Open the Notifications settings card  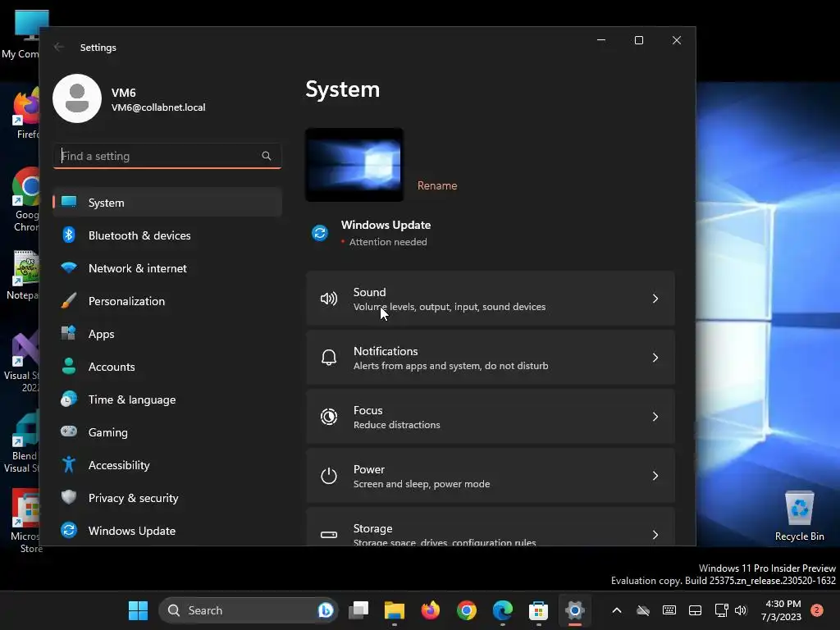491,358
